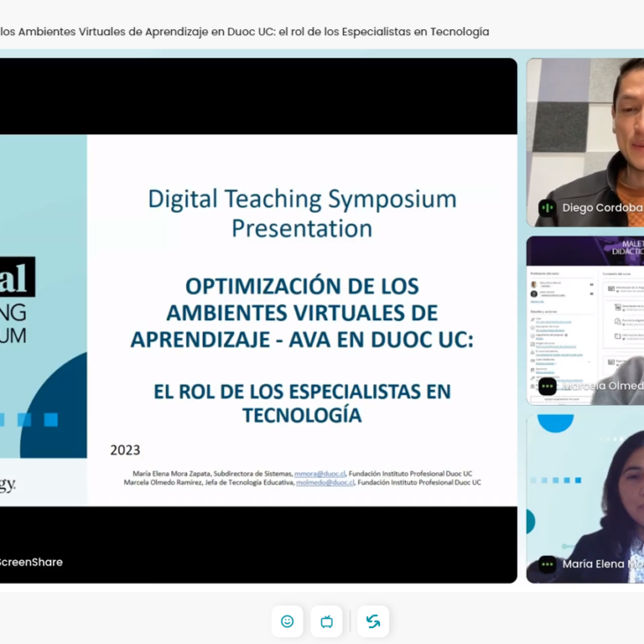The image size is (644, 644).
Task: Open the mmora@duoc.cl email link
Action: click(319, 474)
